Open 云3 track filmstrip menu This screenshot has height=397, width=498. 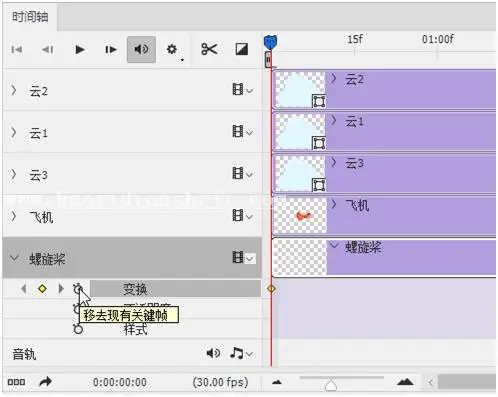242,174
